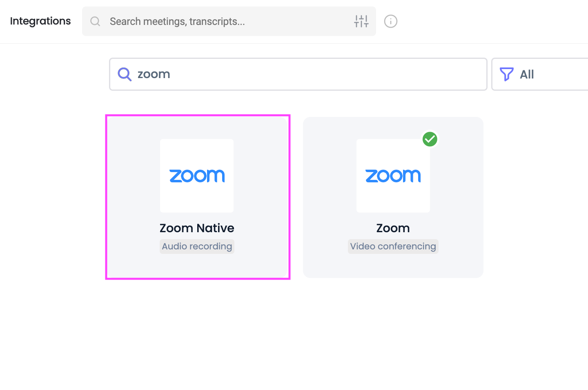Click the green checkmark on the Zoom card
The image size is (588, 390).
[430, 139]
